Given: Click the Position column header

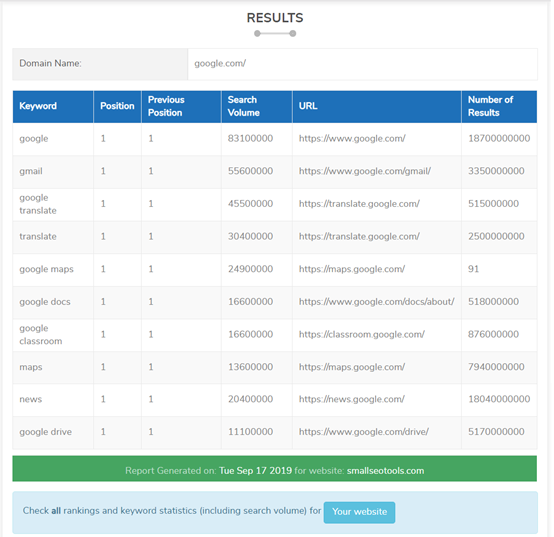Looking at the screenshot, I should point(117,106).
